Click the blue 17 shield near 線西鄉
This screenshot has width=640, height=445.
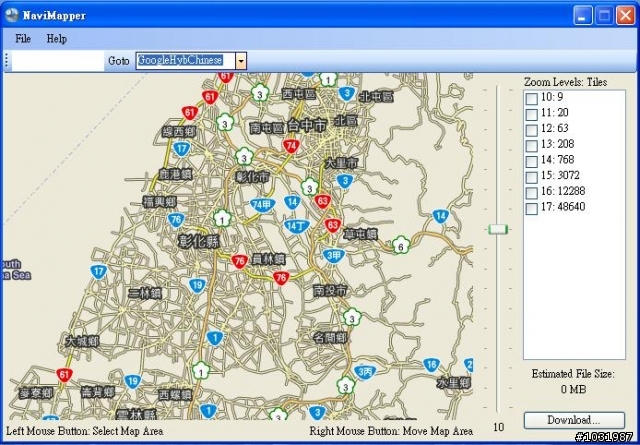tap(182, 149)
